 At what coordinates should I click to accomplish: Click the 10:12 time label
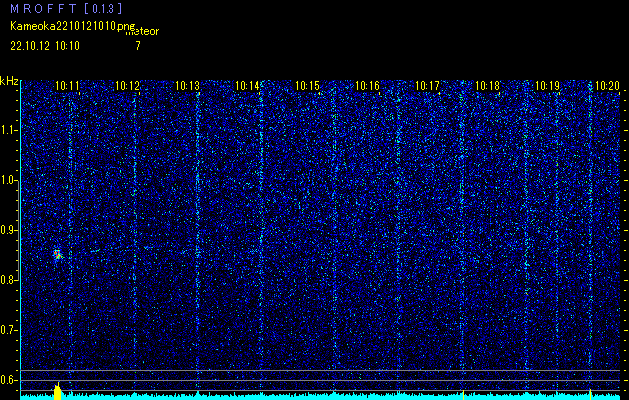point(127,86)
